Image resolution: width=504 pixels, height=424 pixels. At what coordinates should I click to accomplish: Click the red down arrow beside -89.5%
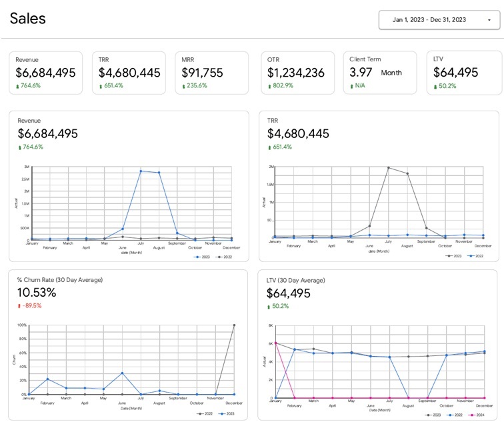[19, 306]
